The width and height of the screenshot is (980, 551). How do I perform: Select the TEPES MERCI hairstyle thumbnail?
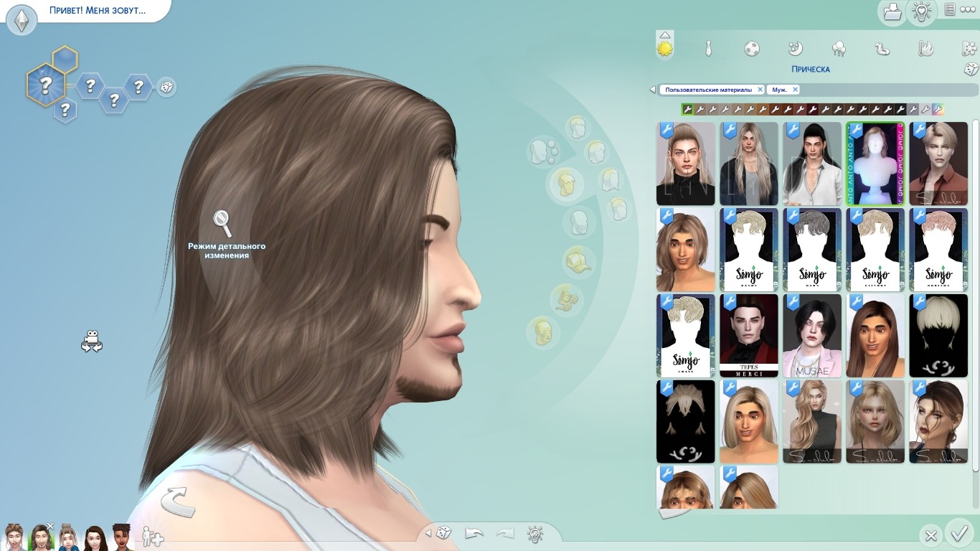[x=748, y=336]
